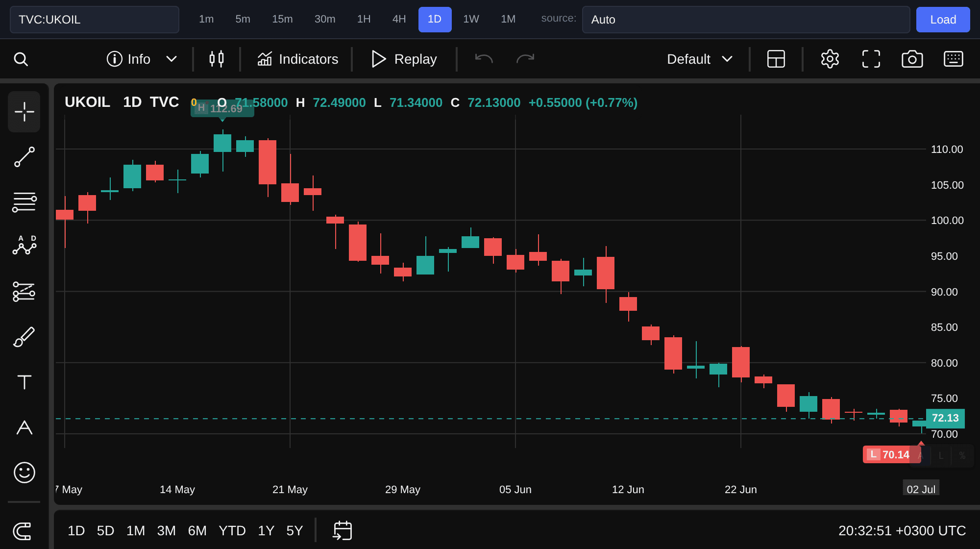Set the date range to 1Y
Screen dimensions: 980x549
(266, 531)
